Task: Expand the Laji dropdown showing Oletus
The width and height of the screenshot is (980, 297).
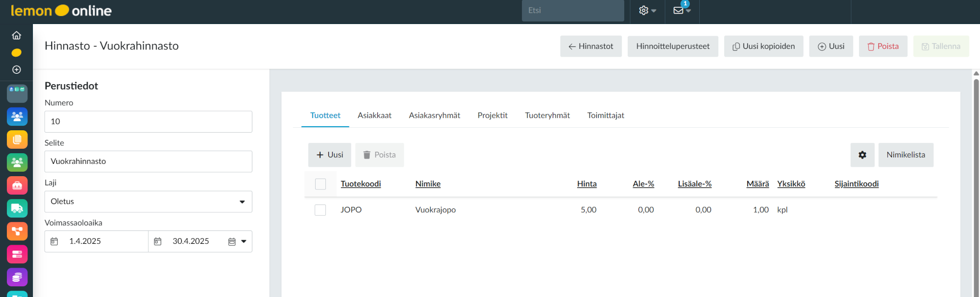Action: tap(148, 202)
